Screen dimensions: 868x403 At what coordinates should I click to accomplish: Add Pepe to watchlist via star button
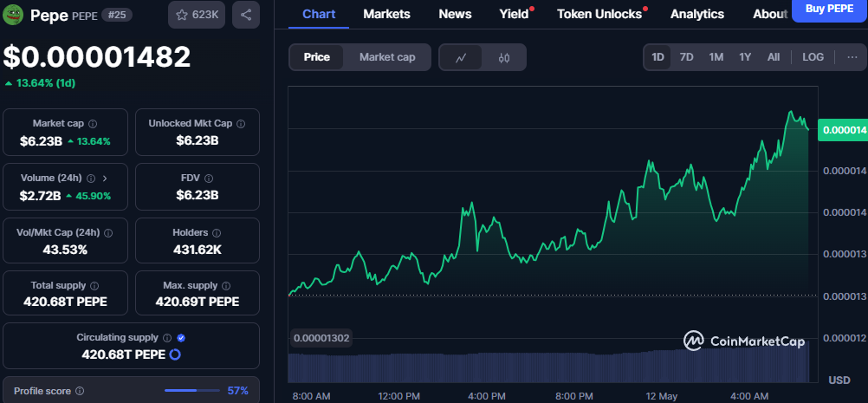coord(197,15)
